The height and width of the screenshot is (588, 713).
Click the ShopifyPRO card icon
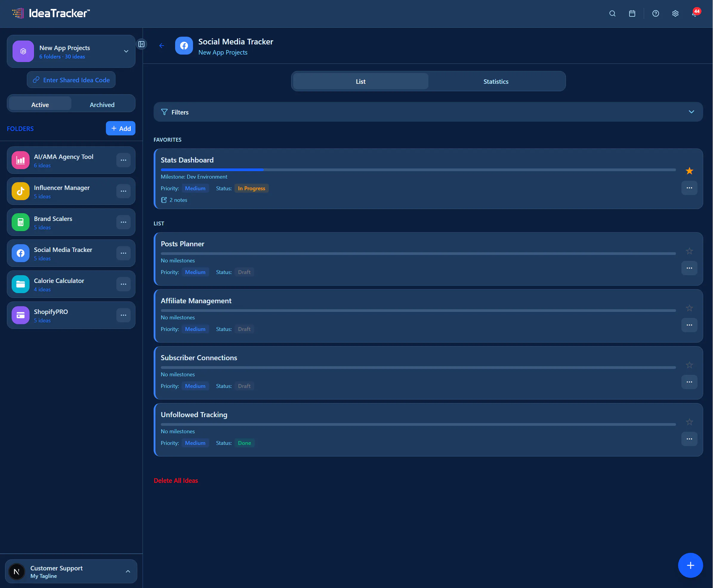click(x=20, y=315)
